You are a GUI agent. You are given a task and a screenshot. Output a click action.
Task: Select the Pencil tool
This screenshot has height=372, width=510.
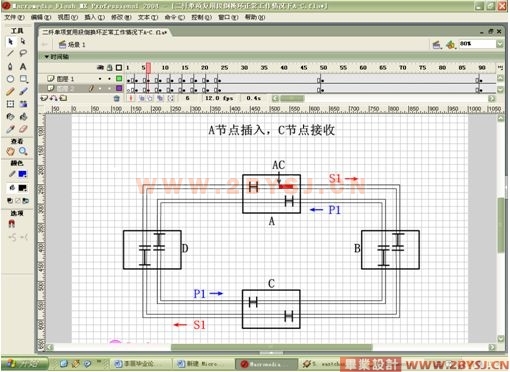(x=10, y=91)
